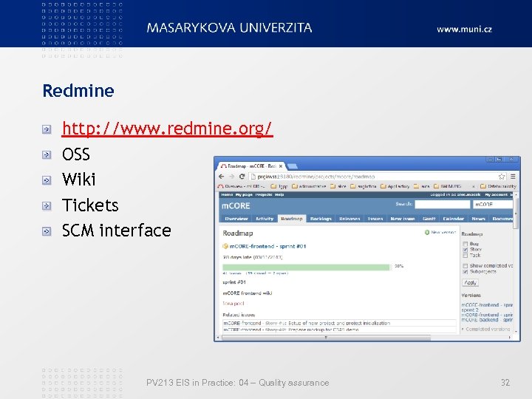Expand the Completed versions section
Viewport: 532px width, 399px height.
click(x=486, y=329)
